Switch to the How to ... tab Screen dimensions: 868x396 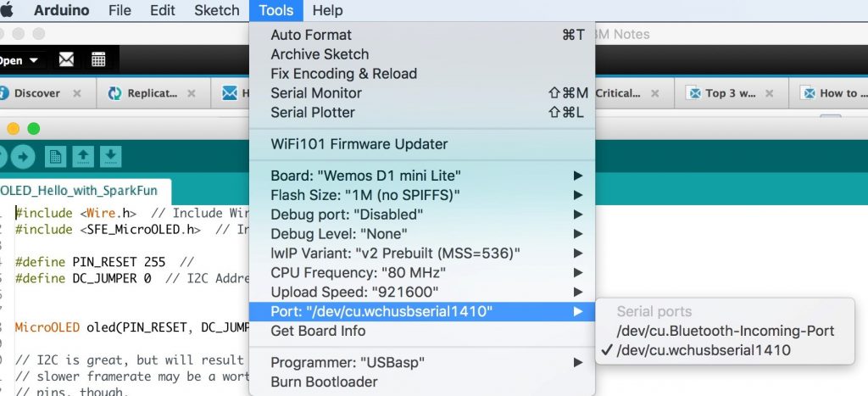829,93
